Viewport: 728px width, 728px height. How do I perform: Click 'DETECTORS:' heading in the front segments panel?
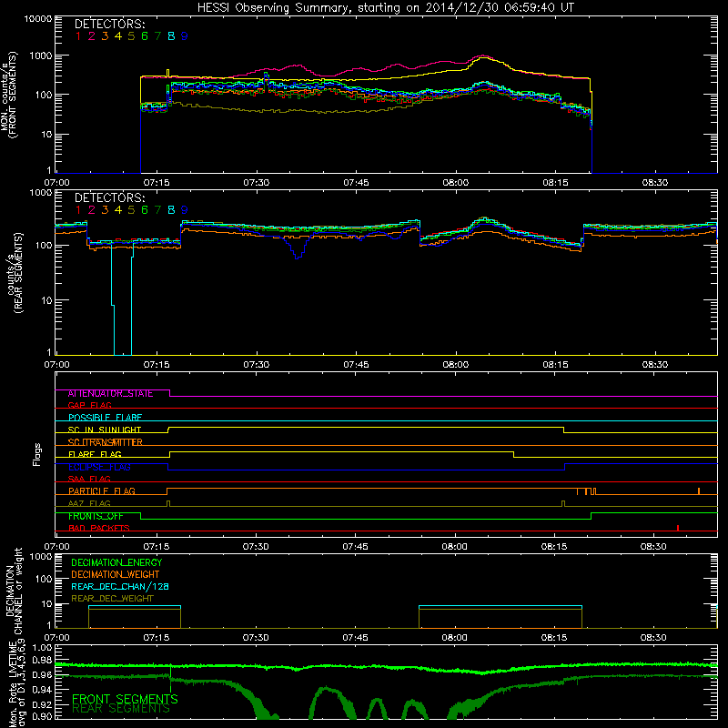[110, 24]
